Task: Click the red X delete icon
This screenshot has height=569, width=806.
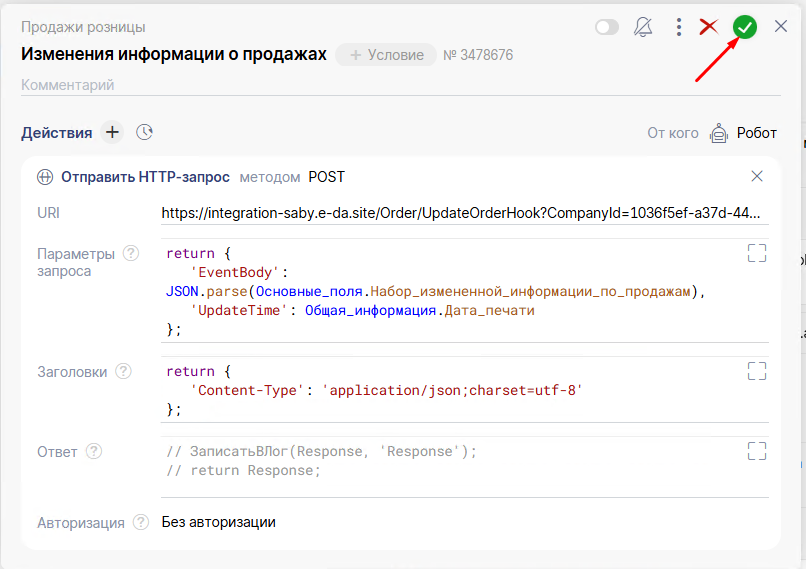Action: click(709, 27)
